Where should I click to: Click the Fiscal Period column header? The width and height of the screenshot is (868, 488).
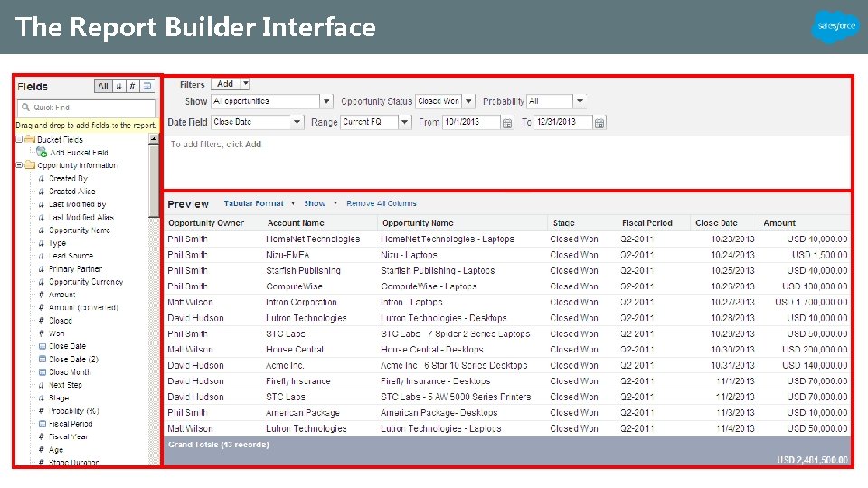point(647,223)
